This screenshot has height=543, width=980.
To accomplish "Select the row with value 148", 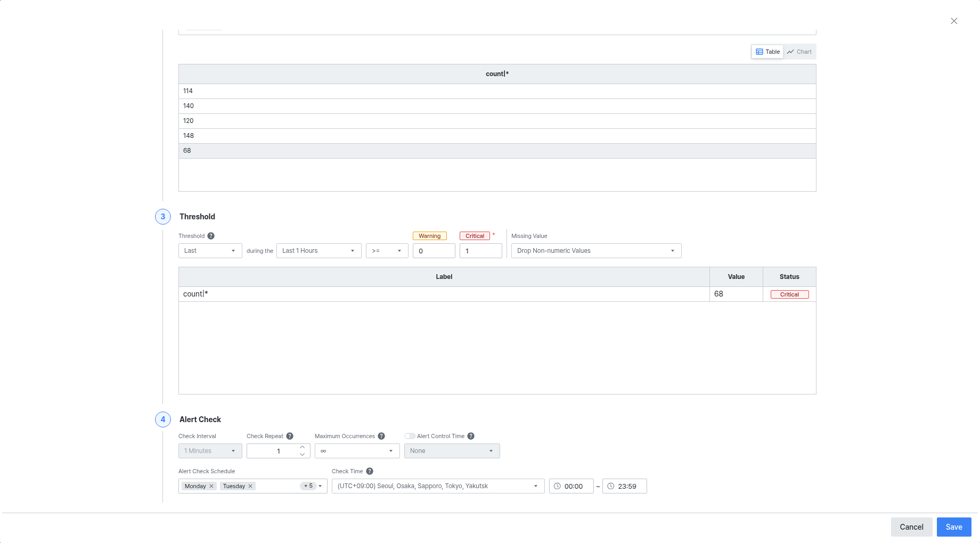I will [497, 136].
